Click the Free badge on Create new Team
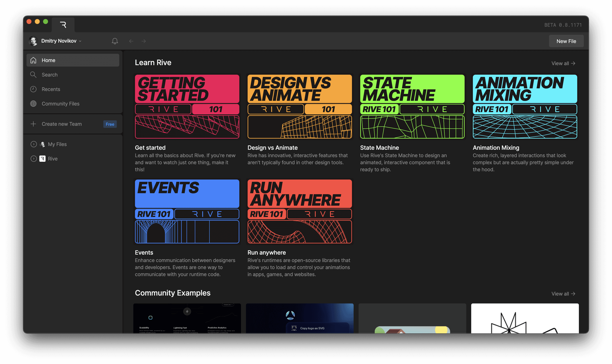Screen dimensions: 612x364 [110, 124]
